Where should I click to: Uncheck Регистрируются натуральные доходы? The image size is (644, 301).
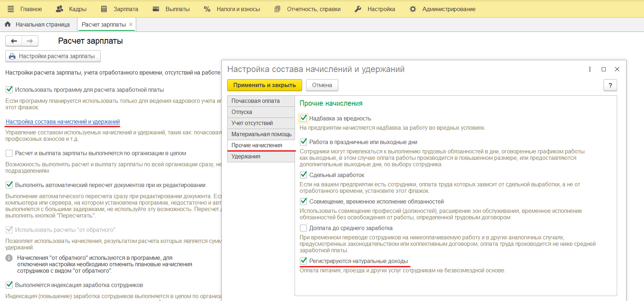click(304, 261)
